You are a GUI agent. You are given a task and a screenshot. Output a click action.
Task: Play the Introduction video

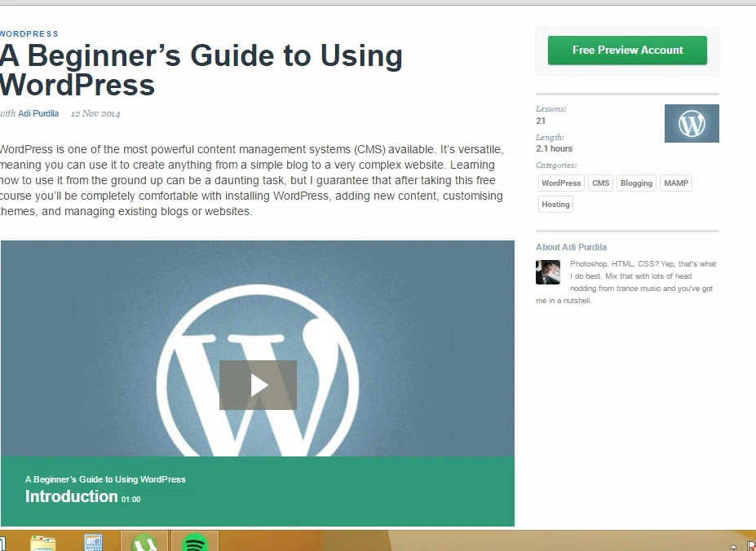(258, 385)
